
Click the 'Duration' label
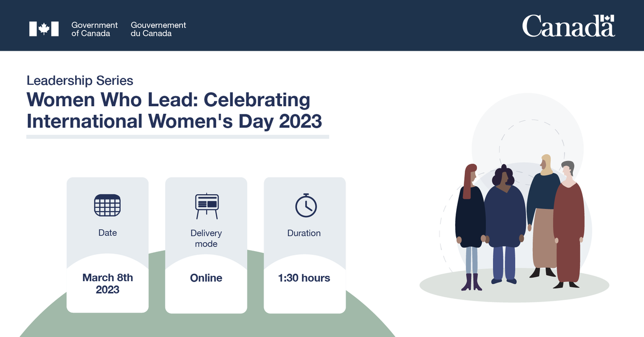pyautogui.click(x=304, y=233)
